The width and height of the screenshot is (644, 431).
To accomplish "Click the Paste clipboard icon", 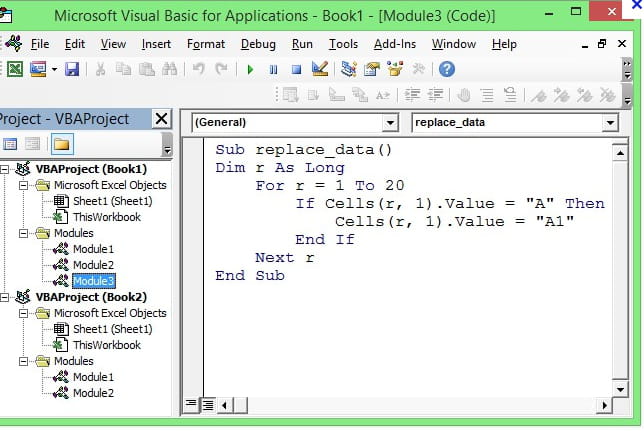I will click(147, 69).
